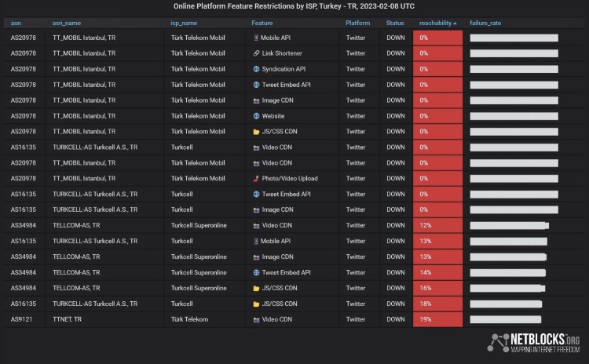589x364 pixels.
Task: Click the globe icon next to Syndication API
Action: [x=257, y=69]
